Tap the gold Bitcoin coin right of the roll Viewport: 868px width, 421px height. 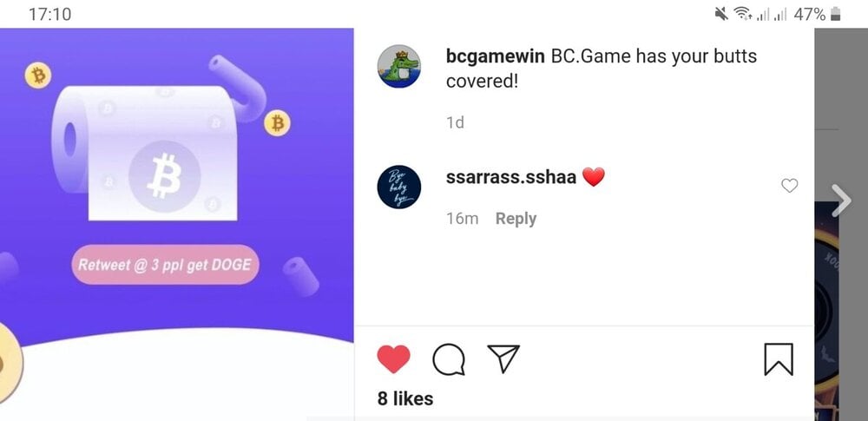[x=277, y=123]
